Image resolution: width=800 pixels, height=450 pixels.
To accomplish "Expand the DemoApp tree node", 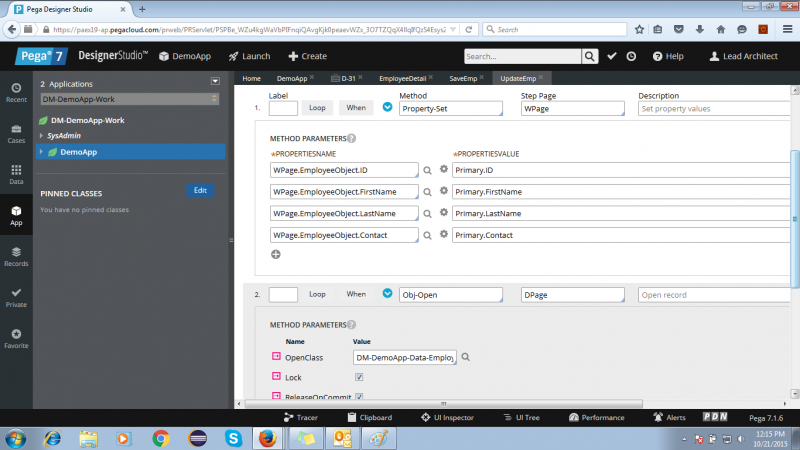I will click(x=41, y=152).
